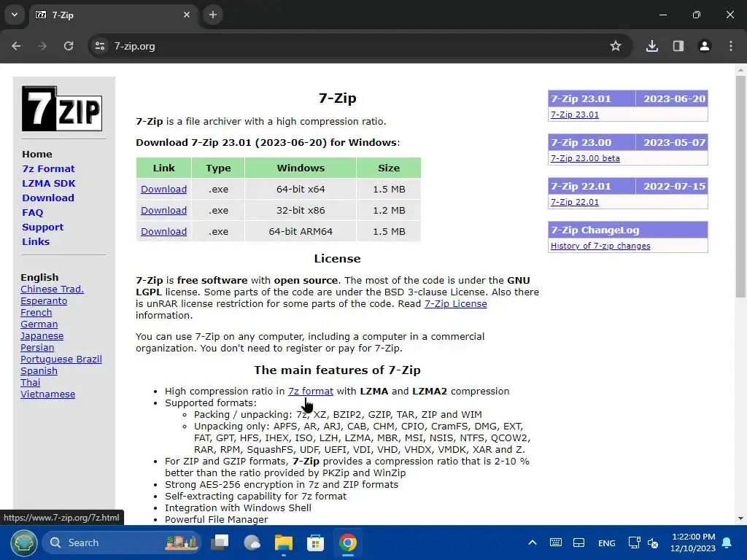Open the weather widget taskbar icon
The image size is (747, 560).
[x=252, y=542]
